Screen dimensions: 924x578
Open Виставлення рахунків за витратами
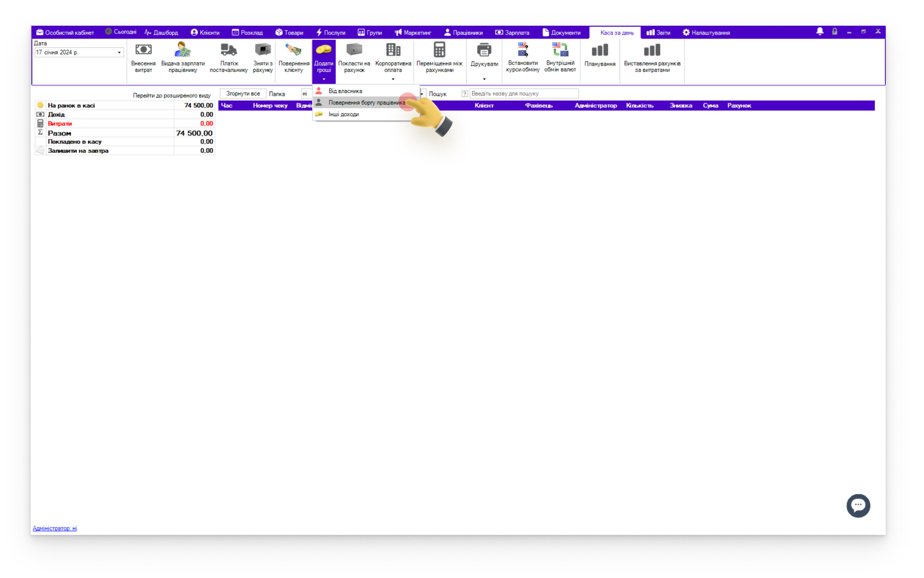tap(652, 57)
